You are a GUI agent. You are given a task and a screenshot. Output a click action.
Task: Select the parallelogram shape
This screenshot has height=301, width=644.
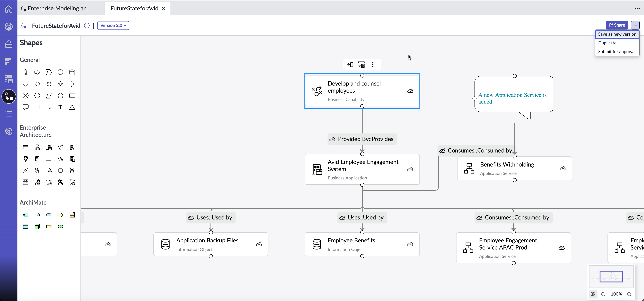[49, 96]
